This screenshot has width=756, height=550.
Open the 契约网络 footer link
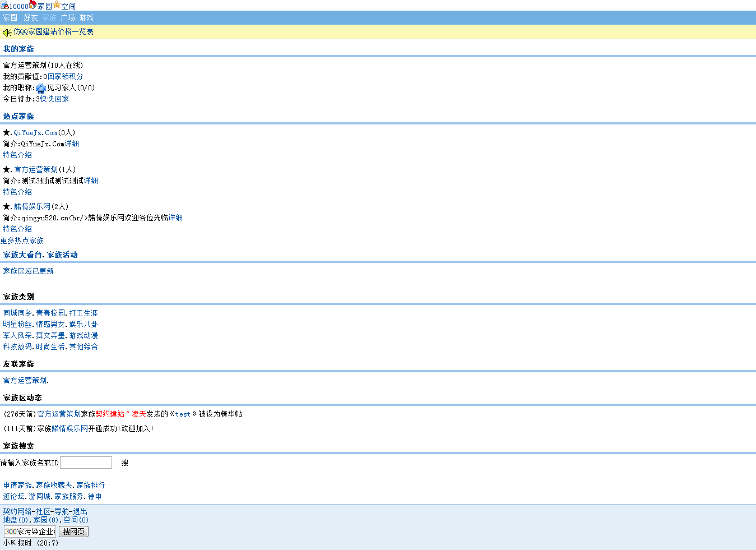tap(17, 512)
